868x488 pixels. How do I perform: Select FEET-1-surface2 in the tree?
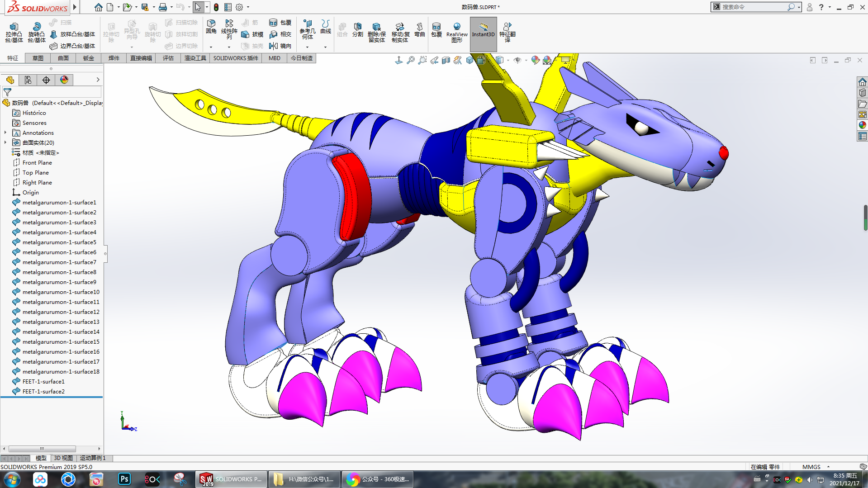(x=43, y=392)
